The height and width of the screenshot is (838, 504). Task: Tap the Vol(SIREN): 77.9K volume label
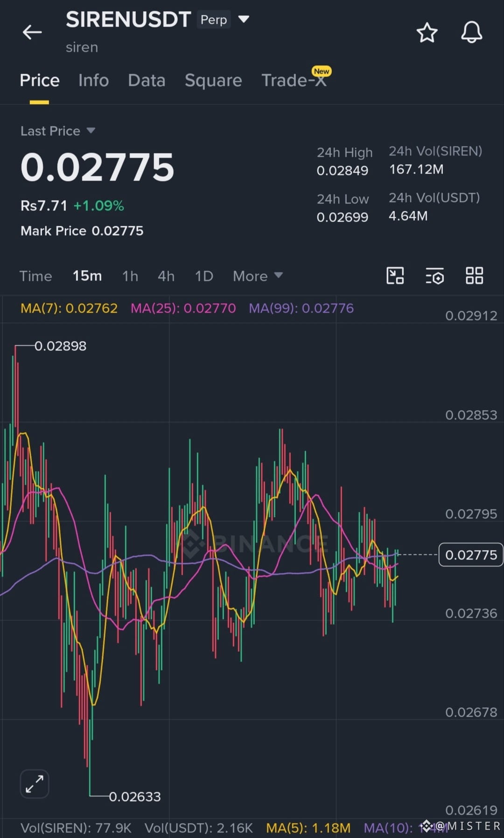tap(76, 828)
